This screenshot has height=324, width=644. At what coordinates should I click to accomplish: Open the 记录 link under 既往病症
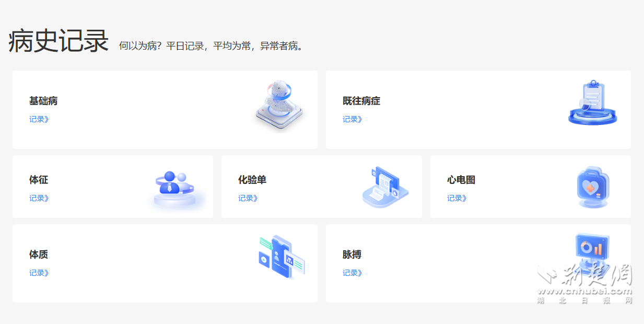pyautogui.click(x=352, y=119)
